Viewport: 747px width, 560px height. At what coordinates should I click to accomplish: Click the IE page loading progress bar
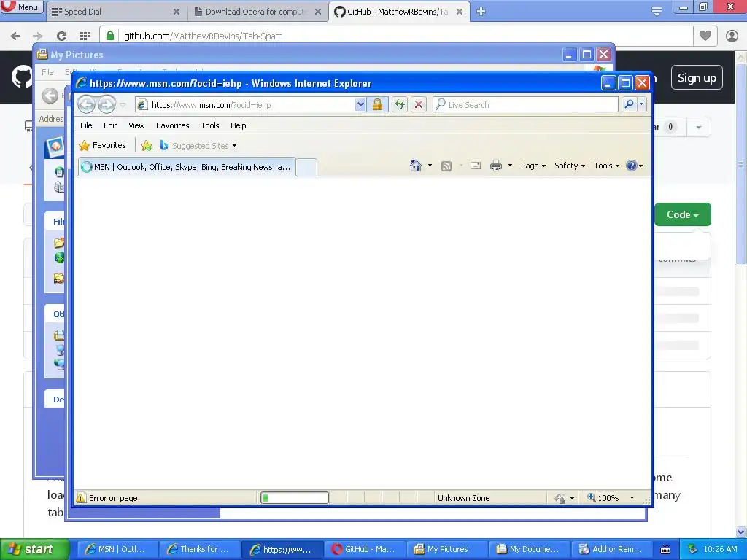pos(295,497)
